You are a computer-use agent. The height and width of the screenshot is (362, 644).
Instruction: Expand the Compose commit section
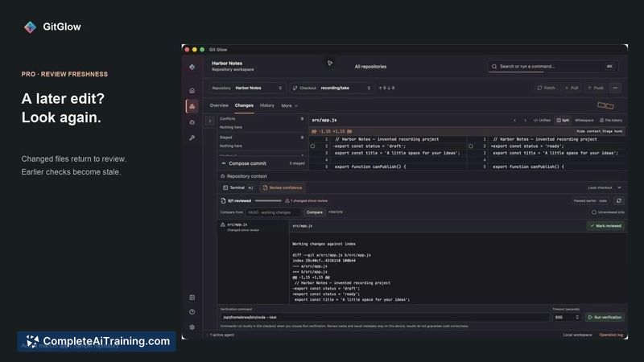[262, 163]
